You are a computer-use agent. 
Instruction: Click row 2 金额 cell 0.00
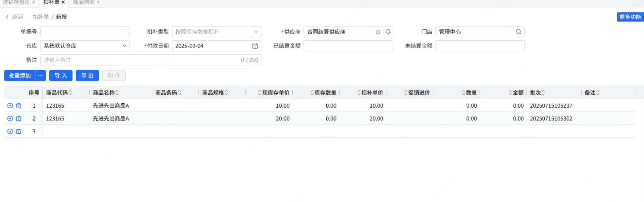(518, 119)
